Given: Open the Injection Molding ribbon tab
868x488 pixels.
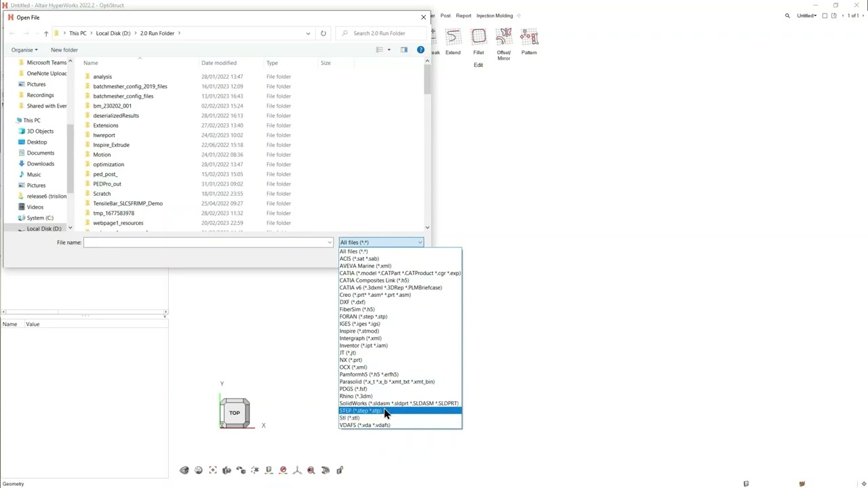Looking at the screenshot, I should 494,16.
